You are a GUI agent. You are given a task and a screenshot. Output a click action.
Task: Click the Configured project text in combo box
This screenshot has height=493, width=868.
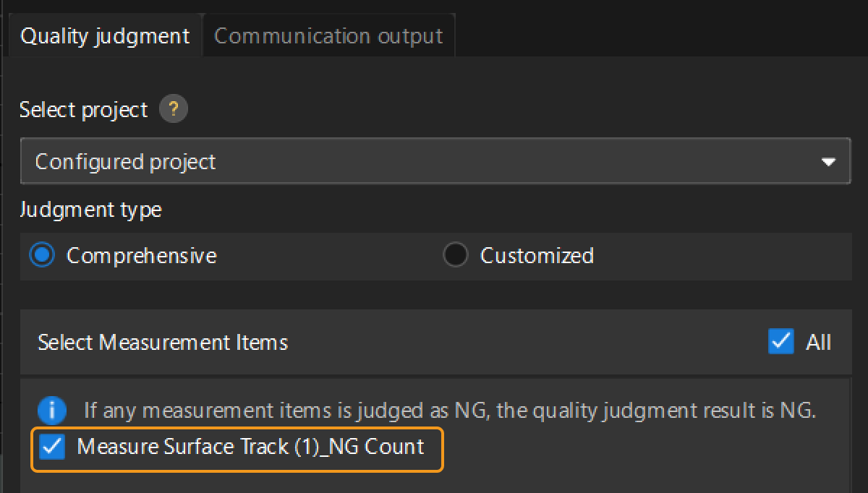[x=125, y=162]
